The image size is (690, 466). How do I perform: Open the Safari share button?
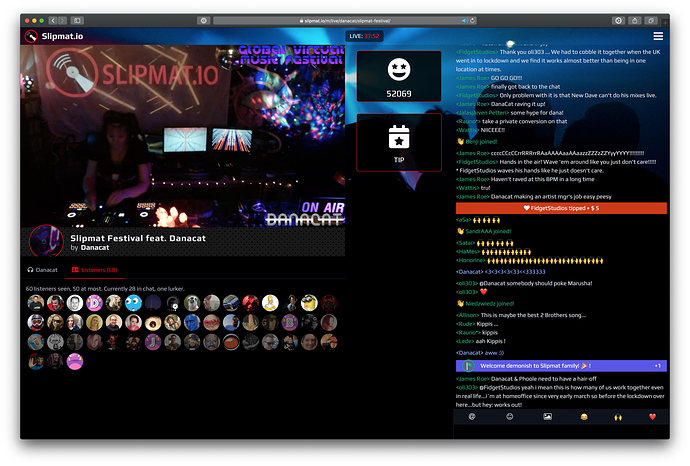[x=635, y=20]
